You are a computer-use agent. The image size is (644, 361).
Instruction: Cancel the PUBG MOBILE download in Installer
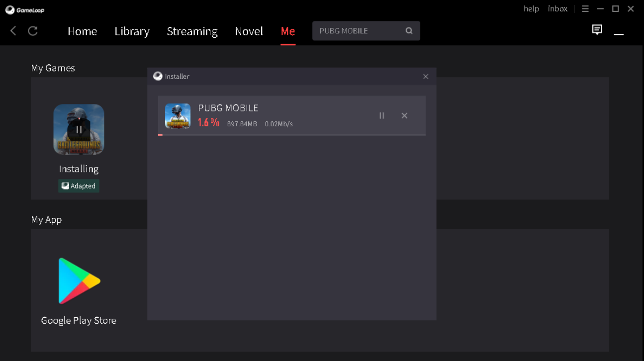(404, 116)
